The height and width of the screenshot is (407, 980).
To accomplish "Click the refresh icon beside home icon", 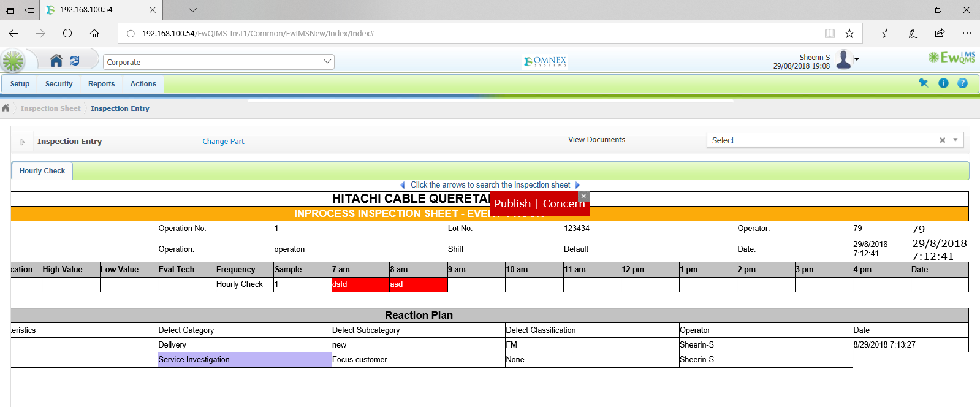I will [75, 60].
